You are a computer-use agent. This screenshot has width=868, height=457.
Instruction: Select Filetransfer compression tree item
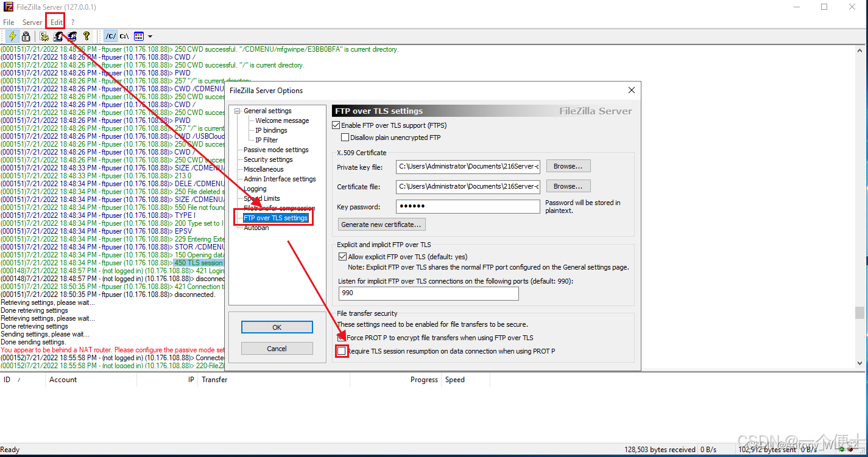279,208
